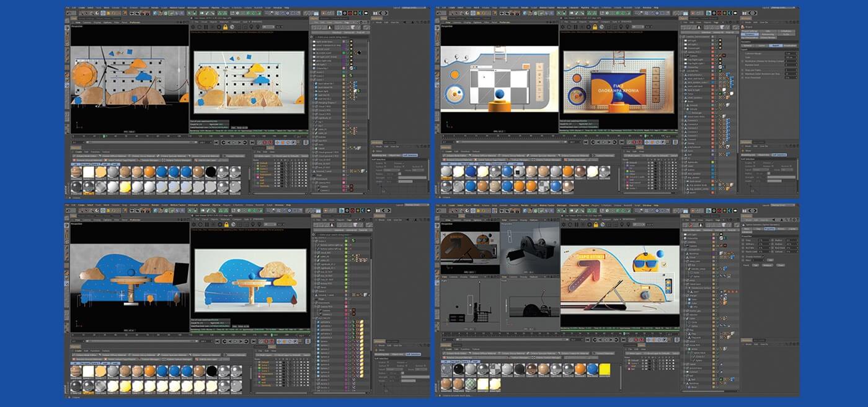Click the highlighted blue tab in the Greek text scene's attributes
The image size is (868, 407).
[774, 45]
